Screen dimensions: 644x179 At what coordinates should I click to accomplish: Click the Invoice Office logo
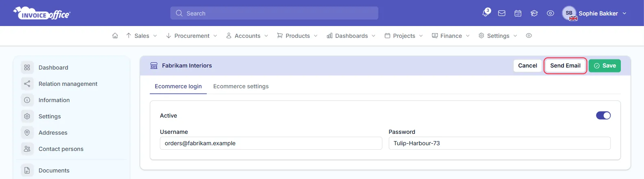click(x=42, y=13)
